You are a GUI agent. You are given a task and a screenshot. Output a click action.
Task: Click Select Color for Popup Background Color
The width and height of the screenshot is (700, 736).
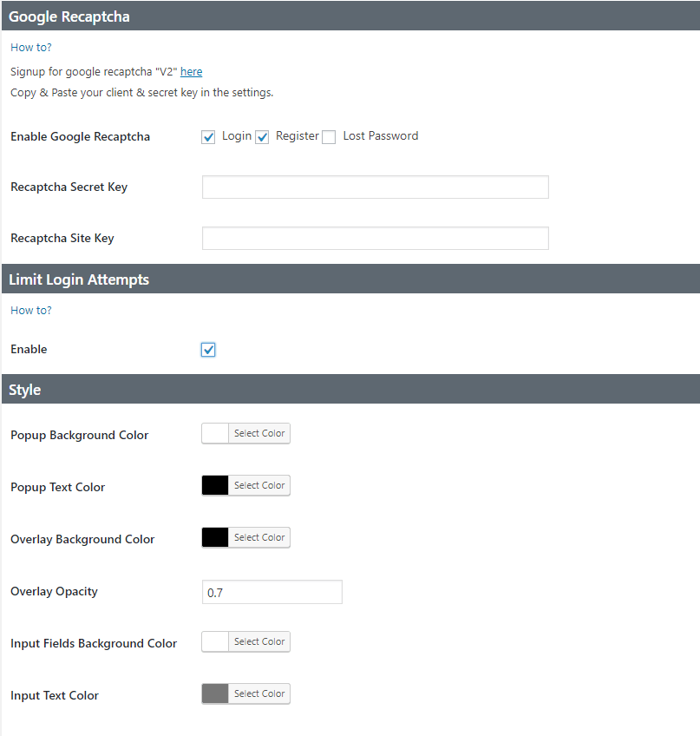pyautogui.click(x=258, y=433)
